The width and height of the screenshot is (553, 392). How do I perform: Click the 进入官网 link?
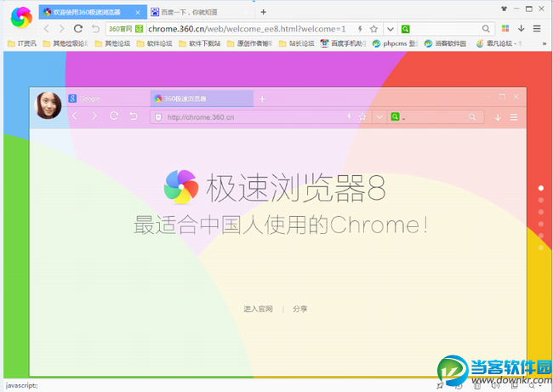pos(258,309)
